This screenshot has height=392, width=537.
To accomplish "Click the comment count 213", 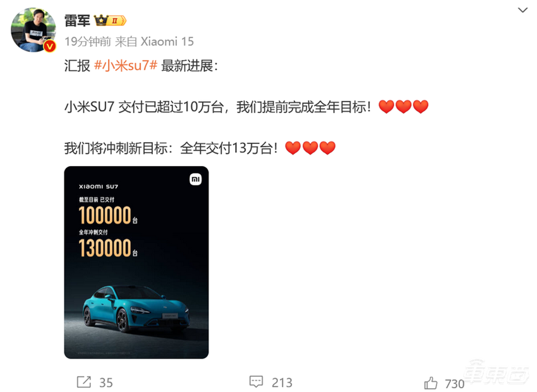I will point(282,383).
